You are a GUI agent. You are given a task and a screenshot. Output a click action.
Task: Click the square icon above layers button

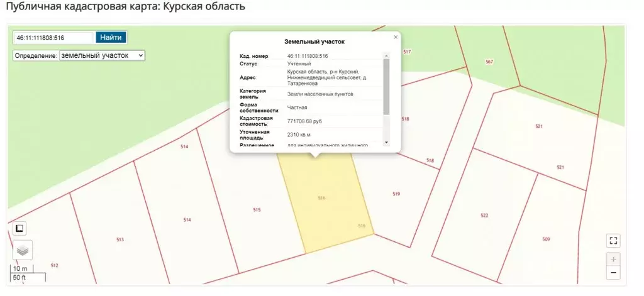tap(19, 227)
